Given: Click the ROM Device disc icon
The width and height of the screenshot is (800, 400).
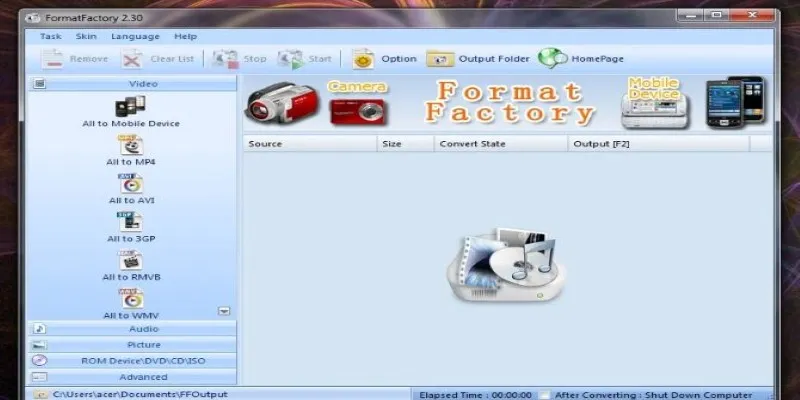Looking at the screenshot, I should tap(39, 361).
